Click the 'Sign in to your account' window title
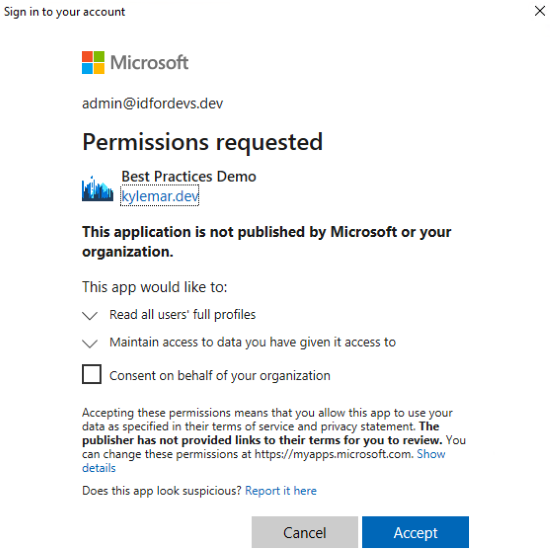 [64, 12]
